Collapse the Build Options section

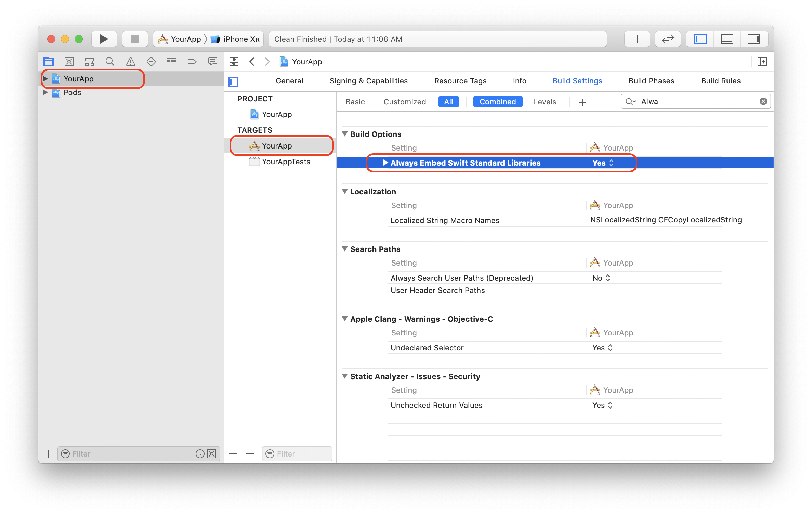coord(345,134)
